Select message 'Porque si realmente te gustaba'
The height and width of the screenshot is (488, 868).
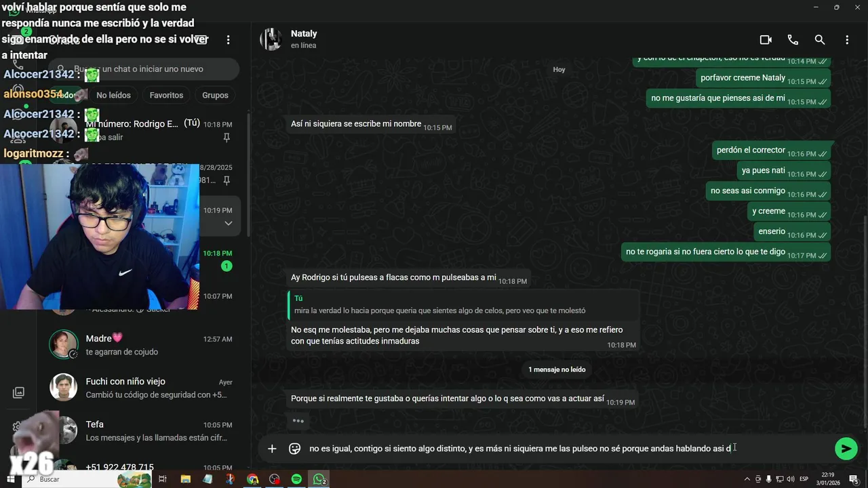click(462, 399)
